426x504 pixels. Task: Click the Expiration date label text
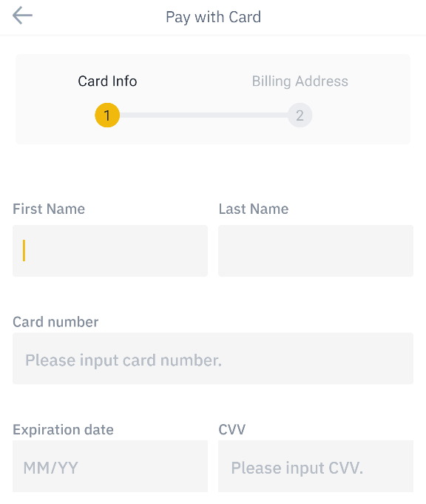point(63,430)
